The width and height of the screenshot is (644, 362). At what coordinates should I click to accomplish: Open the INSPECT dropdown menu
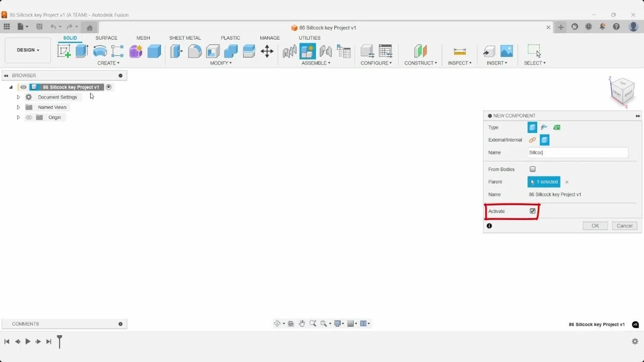pyautogui.click(x=460, y=63)
